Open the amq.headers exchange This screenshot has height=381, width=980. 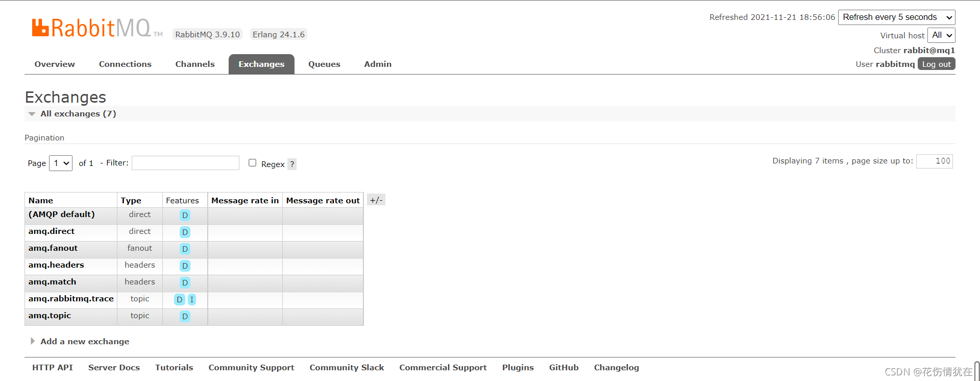click(x=56, y=265)
